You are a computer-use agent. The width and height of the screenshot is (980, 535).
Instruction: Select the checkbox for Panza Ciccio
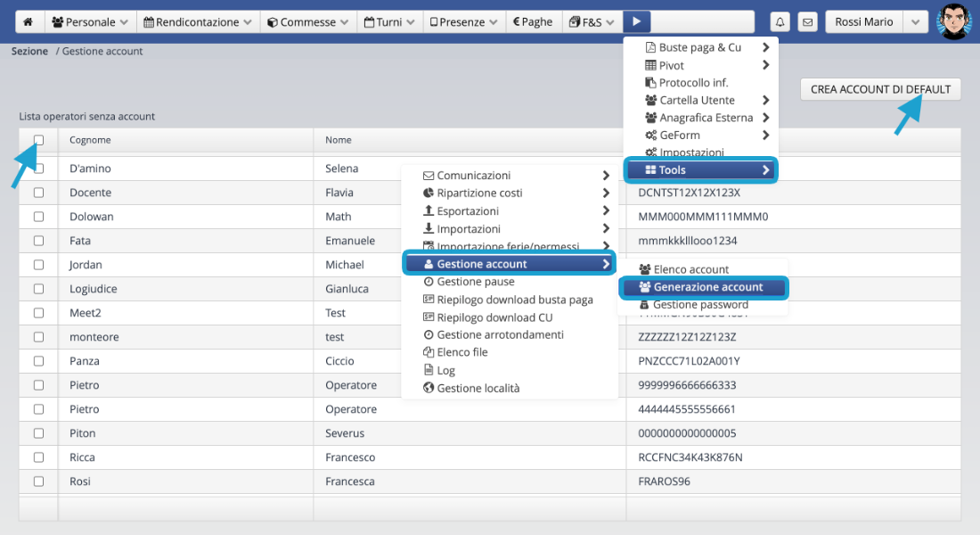point(38,361)
